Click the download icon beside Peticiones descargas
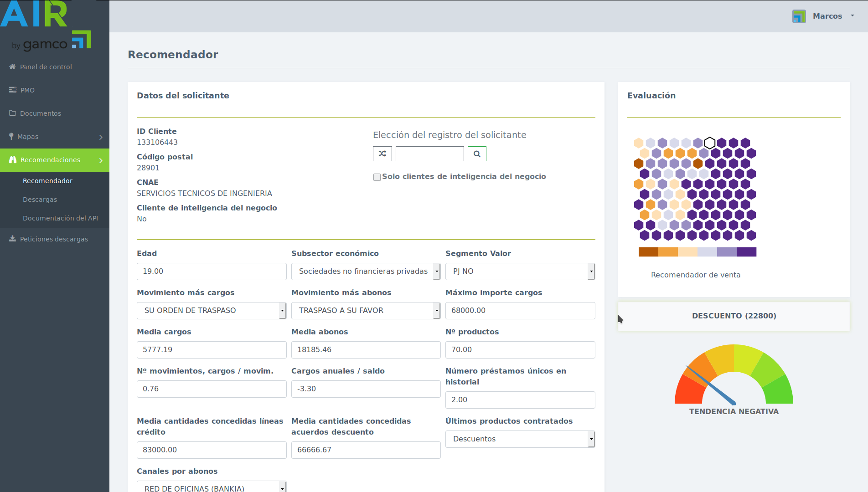 [x=13, y=239]
